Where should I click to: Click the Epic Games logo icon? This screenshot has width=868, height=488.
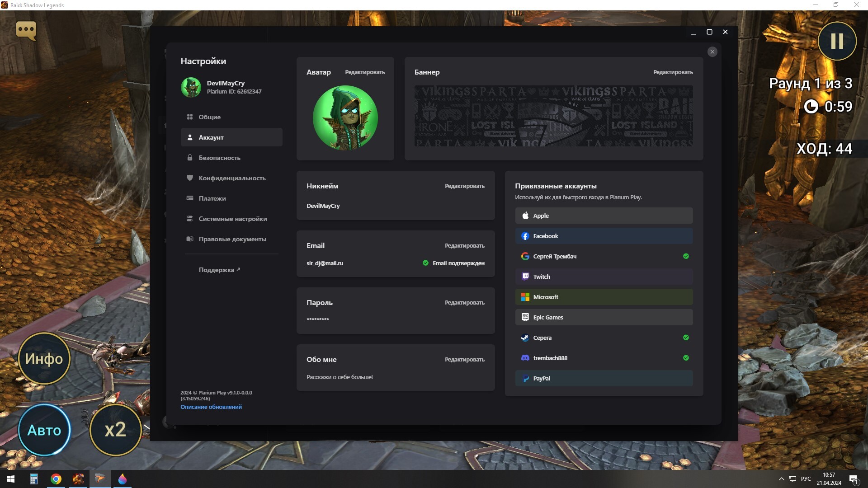[x=525, y=317]
